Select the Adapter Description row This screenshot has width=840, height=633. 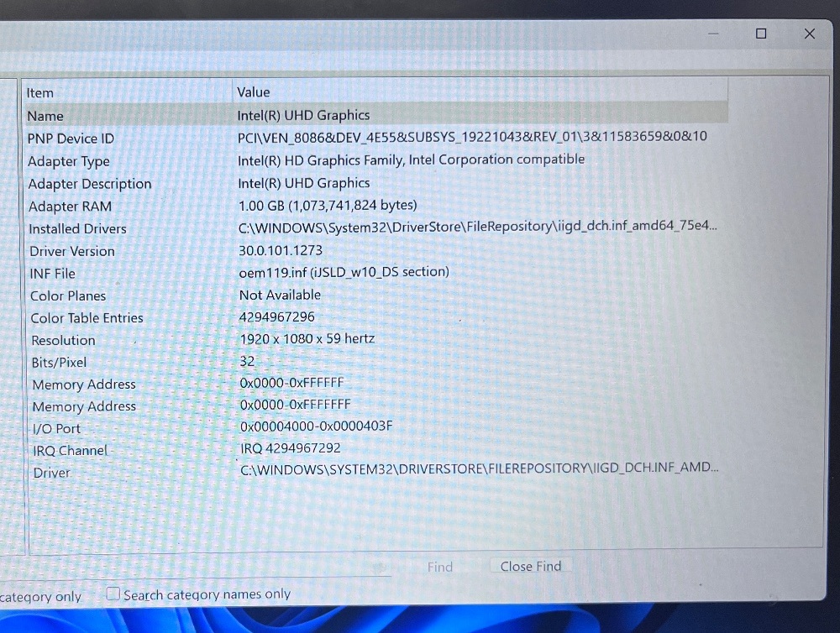point(376,183)
